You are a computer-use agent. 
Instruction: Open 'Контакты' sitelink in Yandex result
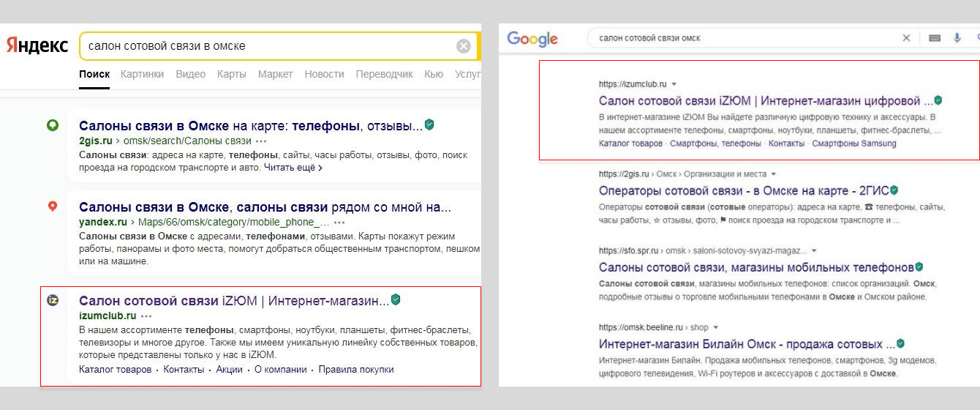pos(184,370)
